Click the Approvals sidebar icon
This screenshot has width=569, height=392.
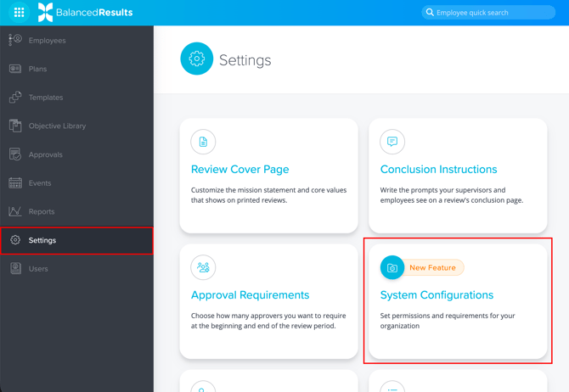pos(15,154)
